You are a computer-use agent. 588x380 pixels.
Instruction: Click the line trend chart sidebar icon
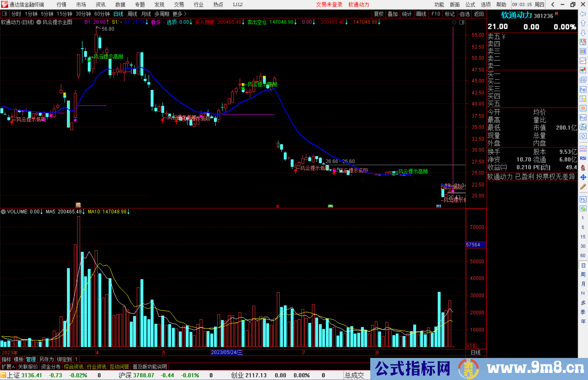[583, 61]
